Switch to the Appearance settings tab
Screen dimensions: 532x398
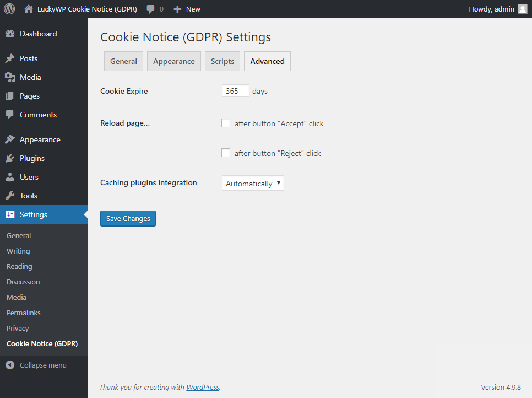173,61
